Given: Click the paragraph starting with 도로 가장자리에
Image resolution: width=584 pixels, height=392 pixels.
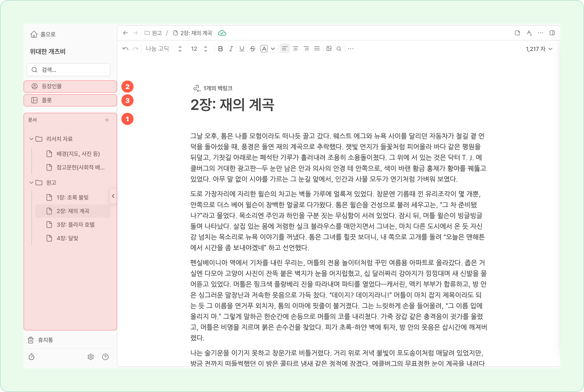Looking at the screenshot, I should pos(338,221).
